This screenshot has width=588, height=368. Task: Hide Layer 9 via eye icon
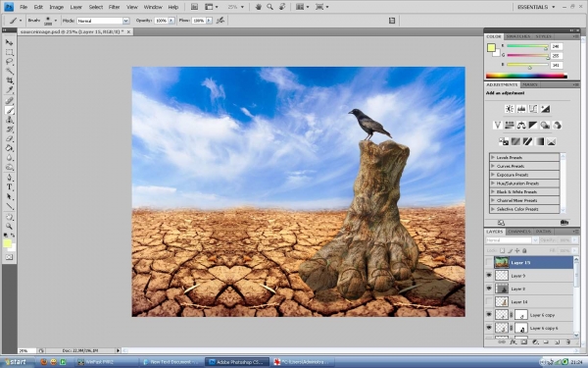489,275
